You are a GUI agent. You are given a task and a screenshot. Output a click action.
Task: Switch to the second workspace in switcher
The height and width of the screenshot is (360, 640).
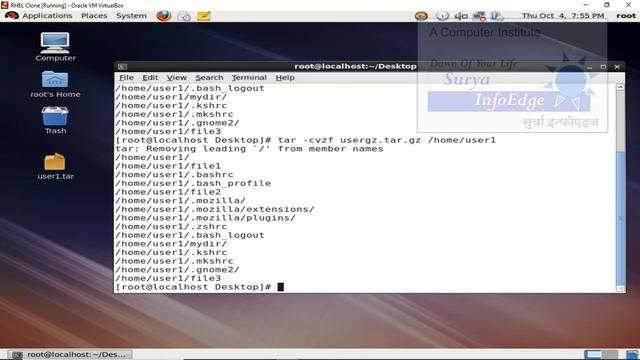[x=609, y=354]
